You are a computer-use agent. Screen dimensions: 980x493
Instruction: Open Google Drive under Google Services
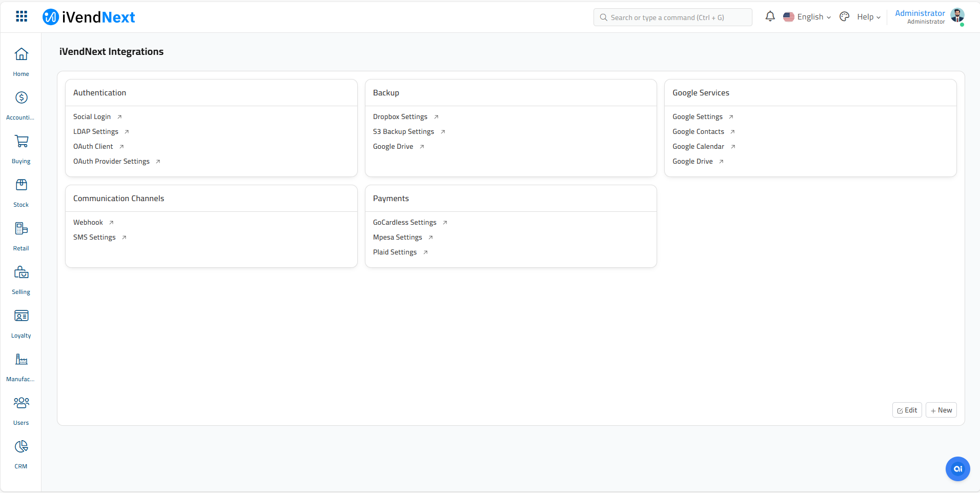click(x=692, y=162)
